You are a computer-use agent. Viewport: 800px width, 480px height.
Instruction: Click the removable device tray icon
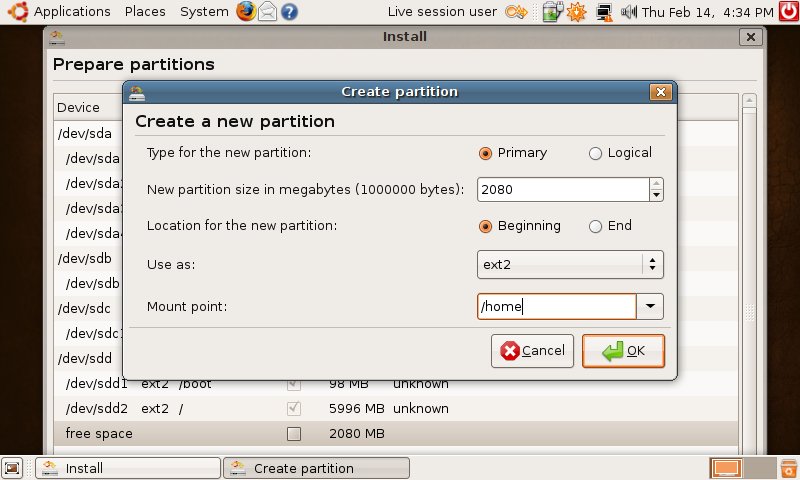(x=552, y=11)
